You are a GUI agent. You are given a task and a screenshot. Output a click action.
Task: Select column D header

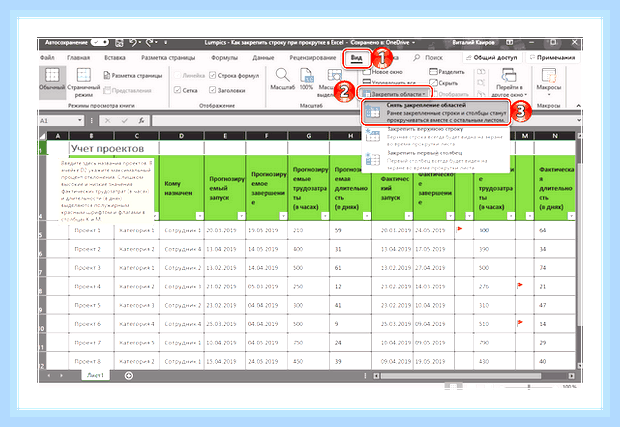pos(181,136)
